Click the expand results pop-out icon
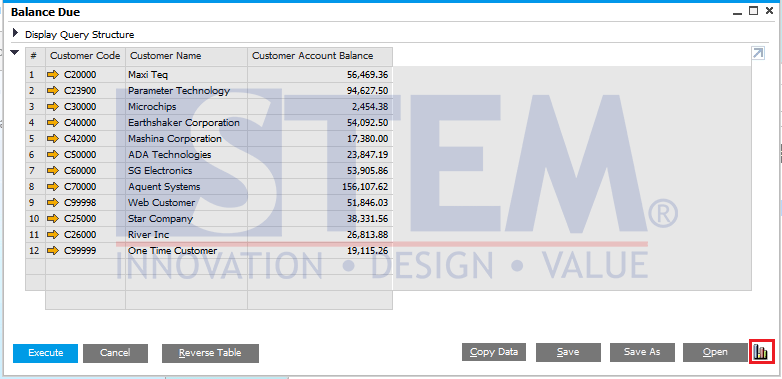The height and width of the screenshot is (379, 782). click(758, 53)
